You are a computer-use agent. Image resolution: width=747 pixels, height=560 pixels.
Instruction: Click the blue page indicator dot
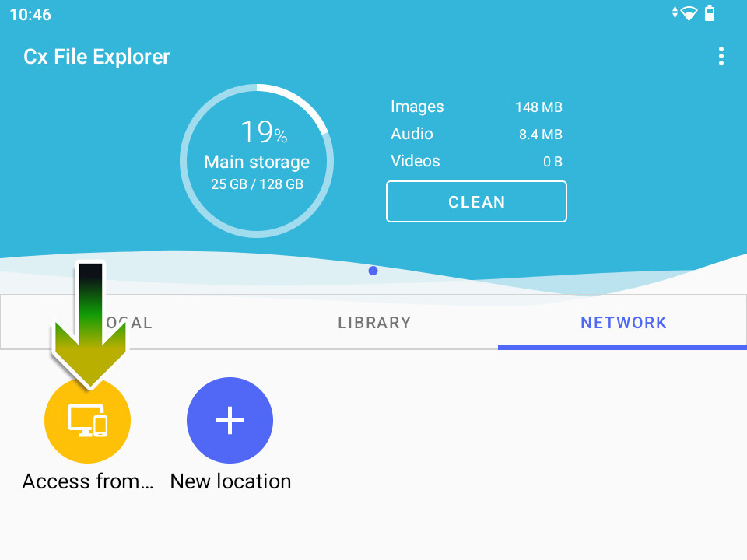click(x=373, y=271)
